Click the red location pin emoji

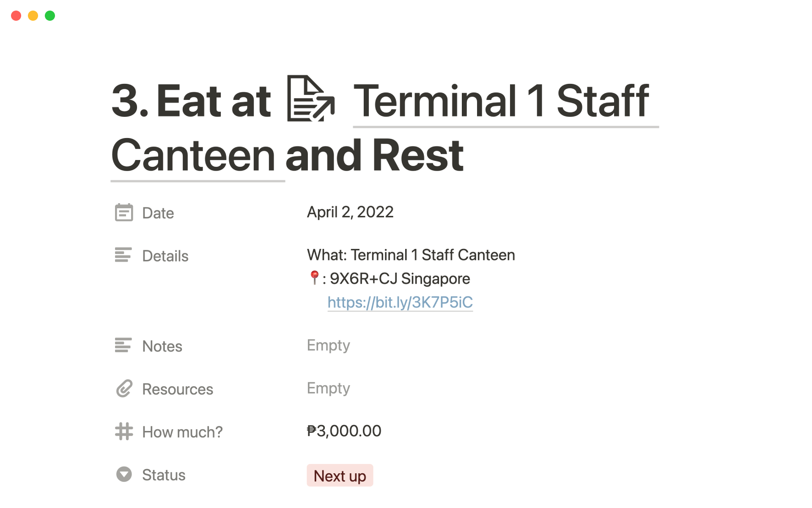click(x=314, y=278)
